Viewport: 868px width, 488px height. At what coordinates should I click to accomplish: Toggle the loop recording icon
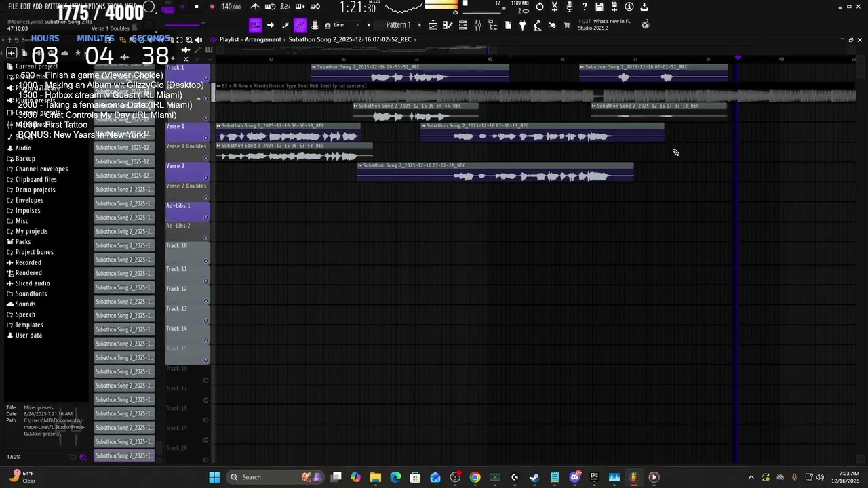315,7
